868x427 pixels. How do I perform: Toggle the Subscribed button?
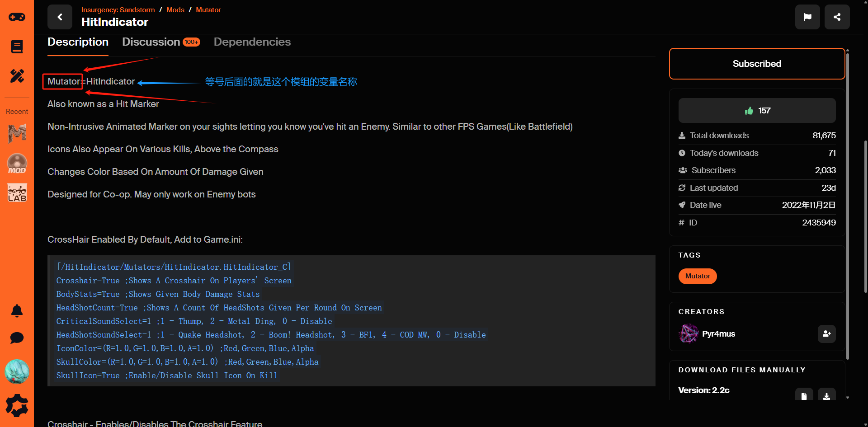point(757,64)
